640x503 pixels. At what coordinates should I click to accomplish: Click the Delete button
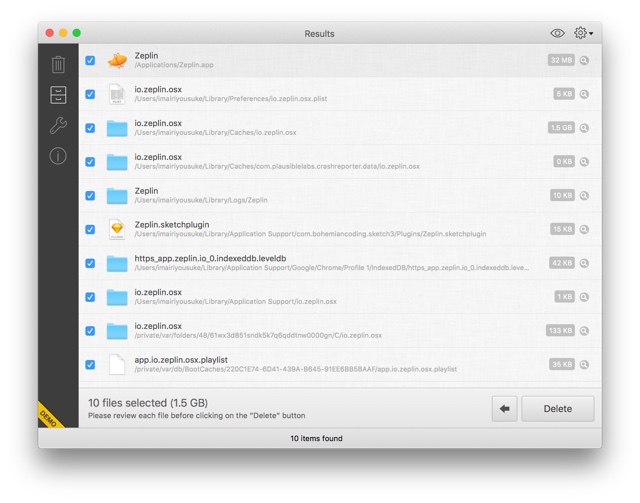coord(558,409)
